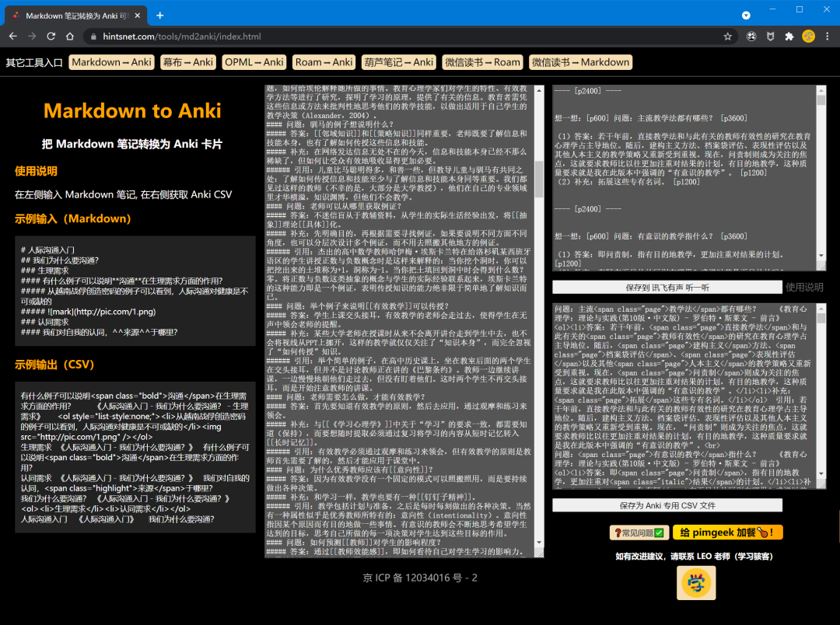Open the 常见问题 FAQ button
This screenshot has height=625, width=840.
tap(639, 532)
